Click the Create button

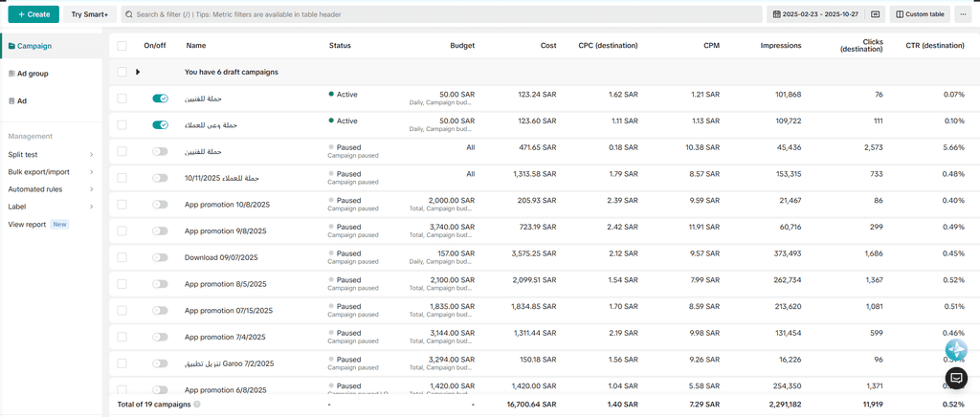[x=33, y=14]
